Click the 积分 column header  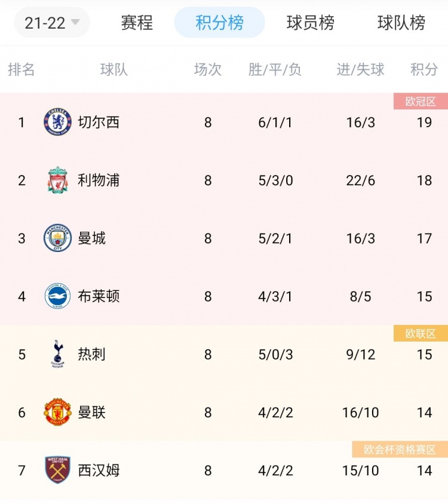tap(424, 69)
